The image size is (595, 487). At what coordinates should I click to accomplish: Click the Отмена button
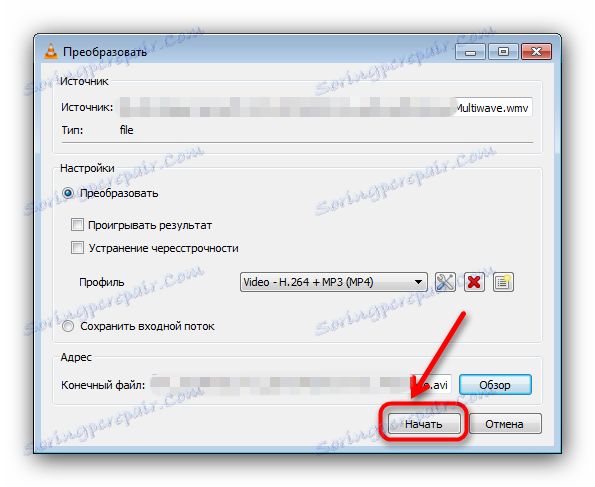click(x=505, y=424)
